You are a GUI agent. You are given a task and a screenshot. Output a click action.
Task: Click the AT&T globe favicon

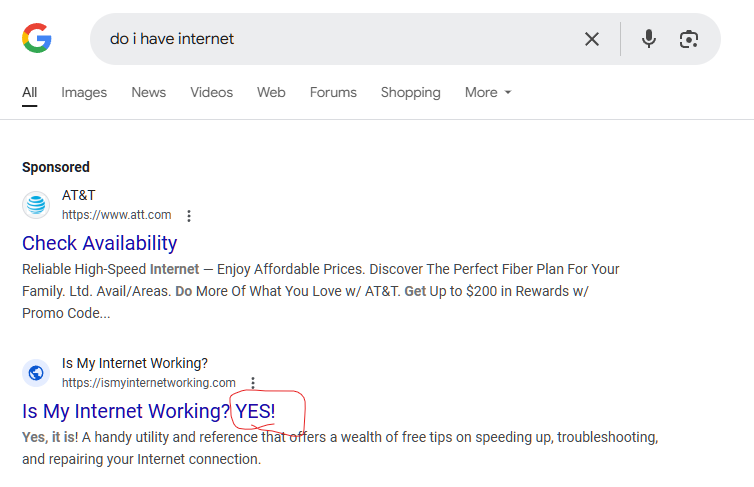point(37,205)
